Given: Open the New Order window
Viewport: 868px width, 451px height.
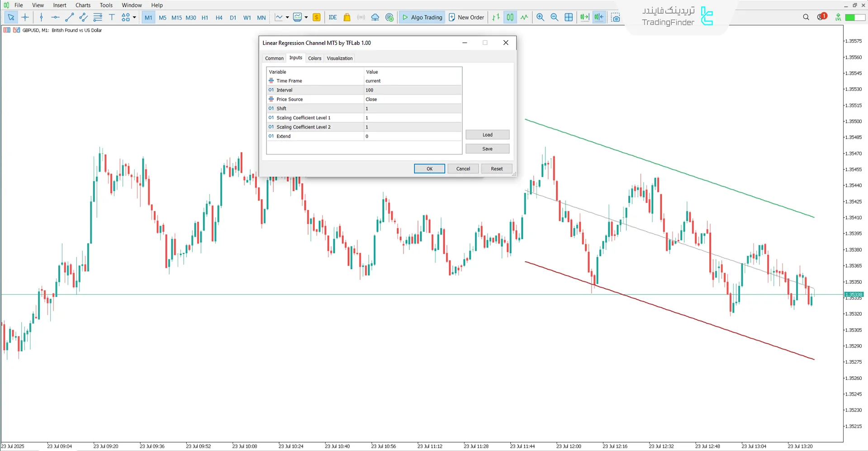Looking at the screenshot, I should pos(466,17).
